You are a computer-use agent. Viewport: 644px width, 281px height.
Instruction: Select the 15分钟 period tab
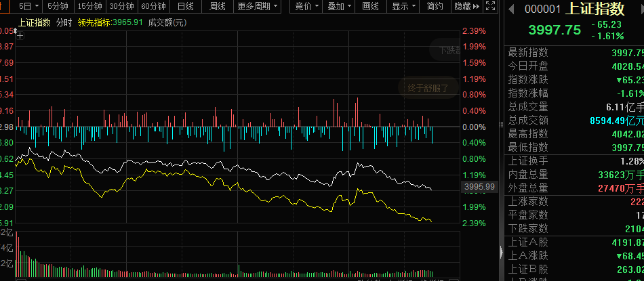[x=89, y=7]
